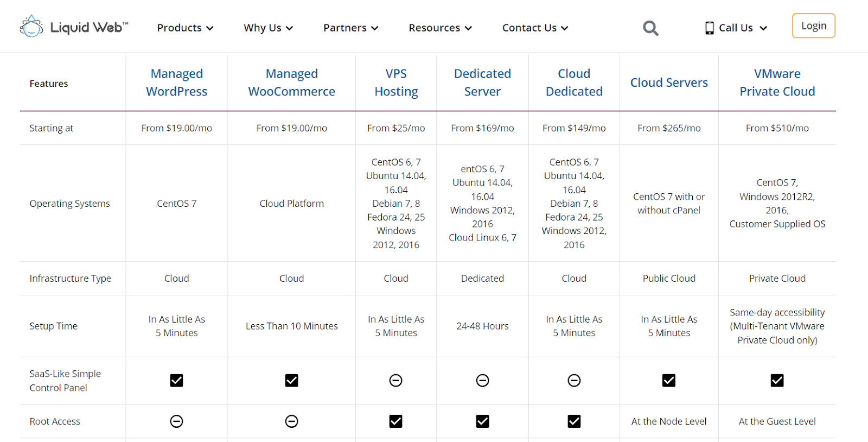868x442 pixels.
Task: Select the 'From $149/mo' price cell
Action: (574, 128)
